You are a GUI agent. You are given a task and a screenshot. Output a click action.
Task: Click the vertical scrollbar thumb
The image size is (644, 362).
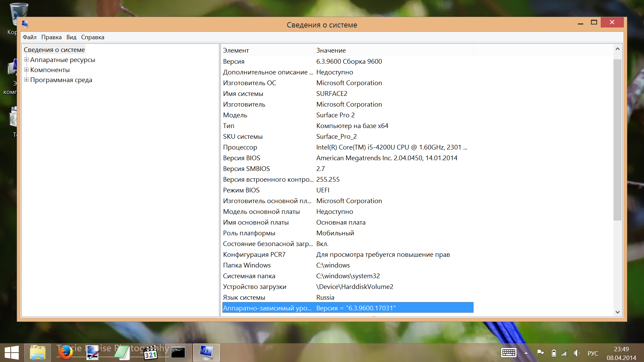tap(618, 140)
